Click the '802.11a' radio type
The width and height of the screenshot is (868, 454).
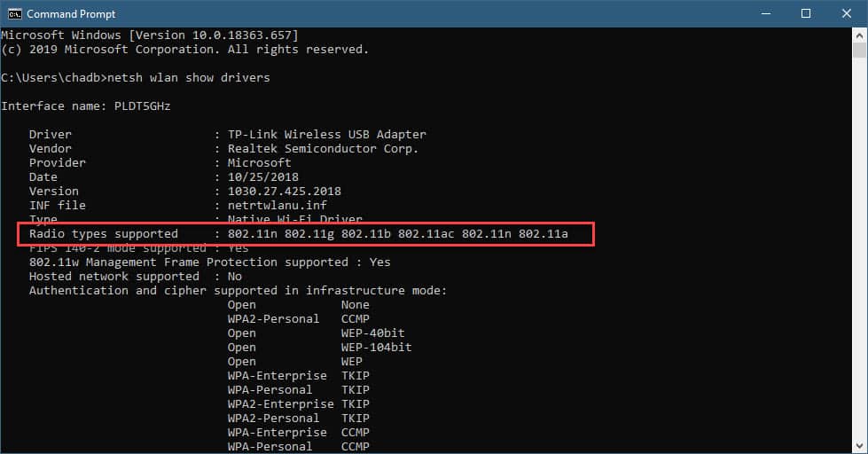click(x=543, y=233)
